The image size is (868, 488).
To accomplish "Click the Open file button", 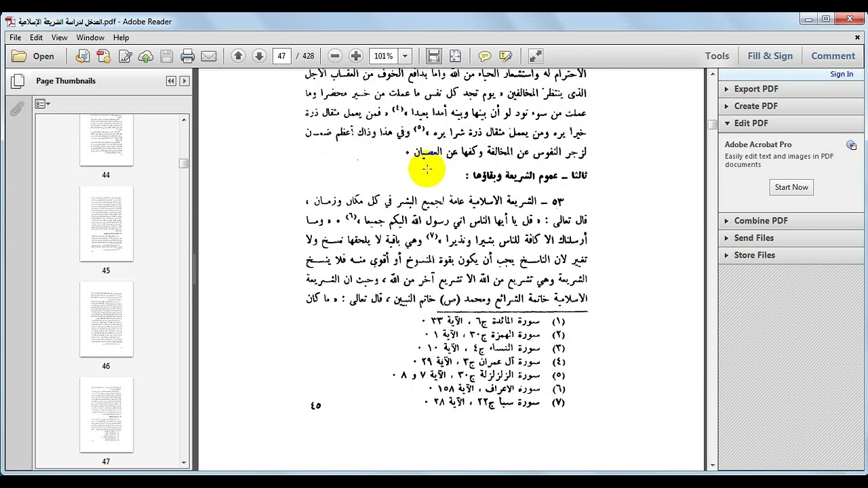I will coord(33,56).
